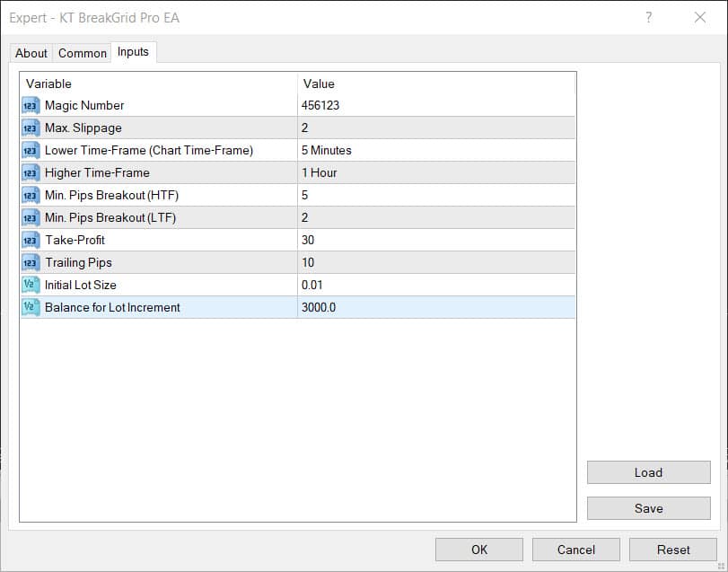Click the Min. Pips Breakout (LTF) icon
This screenshot has width=728, height=572.
[x=31, y=217]
